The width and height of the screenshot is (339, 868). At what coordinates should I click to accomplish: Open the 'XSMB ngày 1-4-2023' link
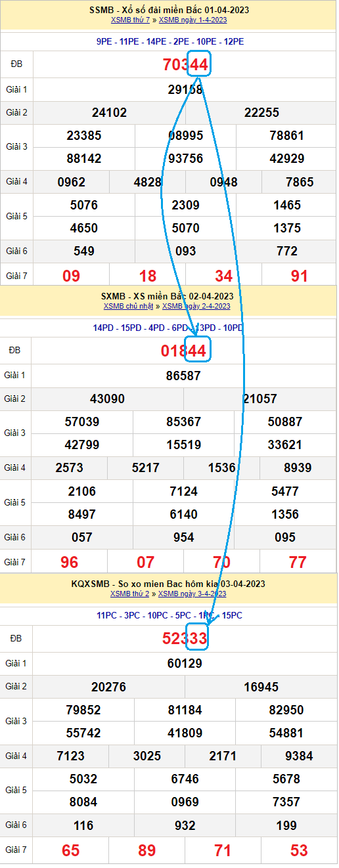click(193, 20)
